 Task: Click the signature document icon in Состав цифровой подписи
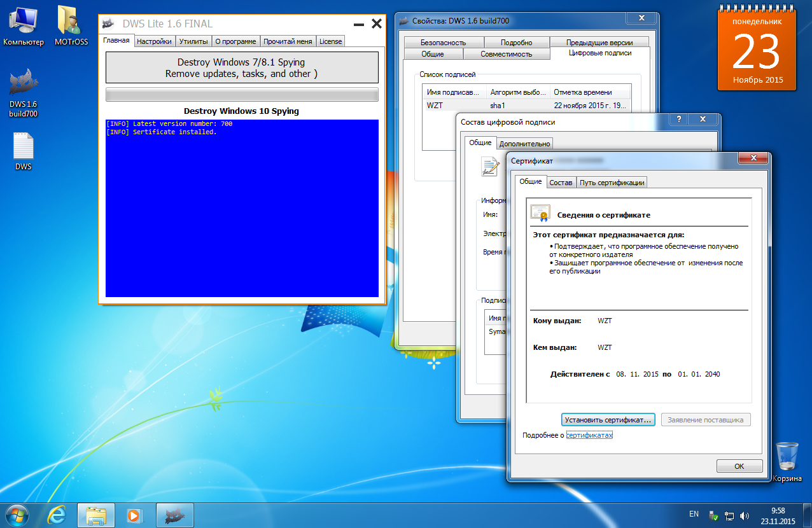click(x=490, y=167)
